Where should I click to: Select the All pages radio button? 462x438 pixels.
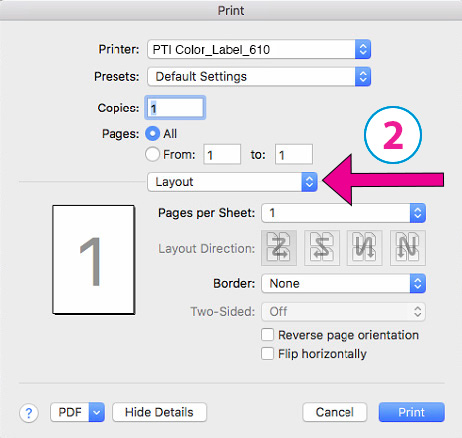click(x=153, y=134)
